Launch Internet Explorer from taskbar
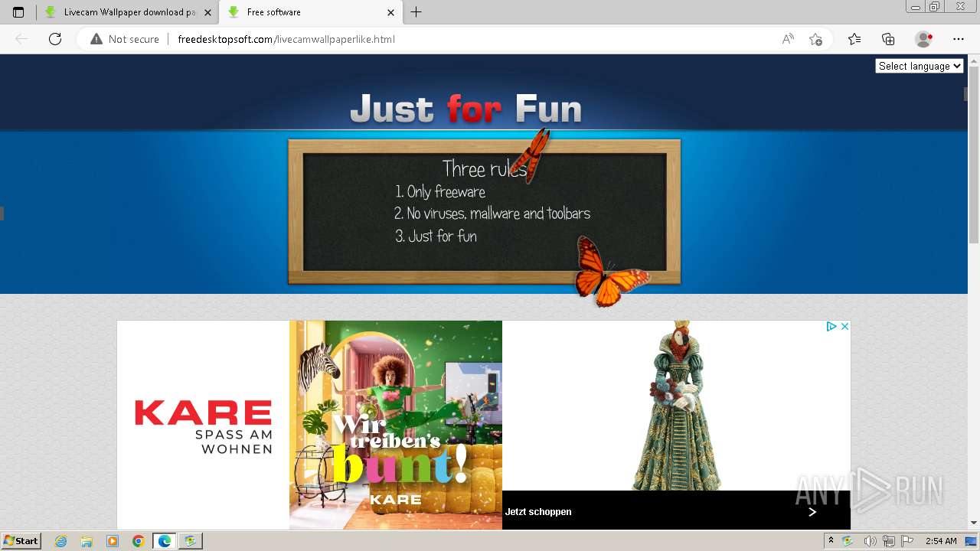The width and height of the screenshot is (980, 551). (x=60, y=541)
